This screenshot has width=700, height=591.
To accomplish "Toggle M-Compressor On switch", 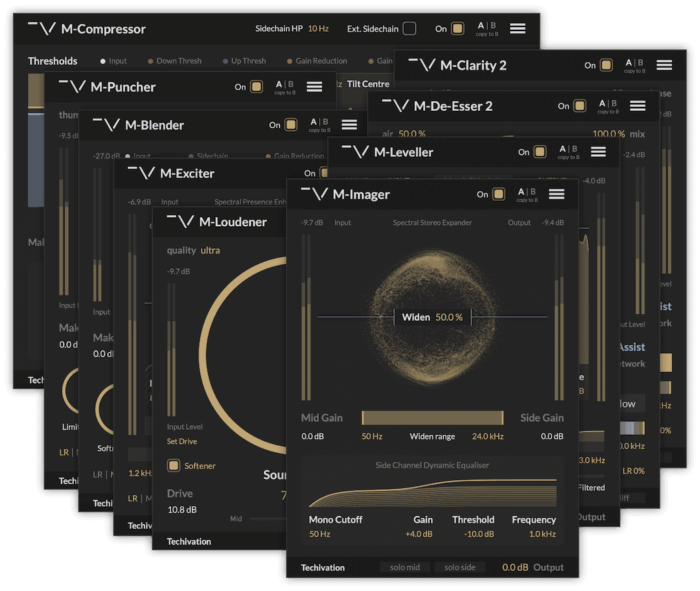I will coord(457,29).
